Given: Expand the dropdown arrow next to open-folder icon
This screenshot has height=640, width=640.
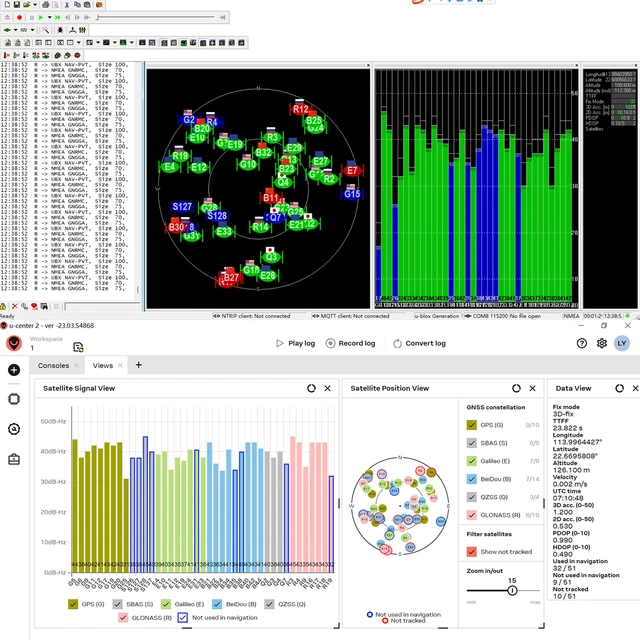Looking at the screenshot, I should 35,4.
